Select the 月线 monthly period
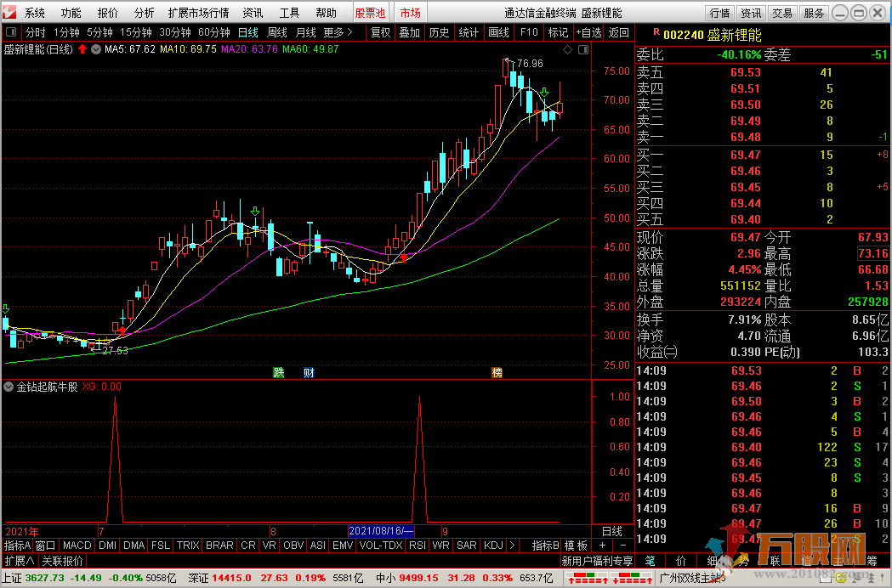 [x=305, y=32]
